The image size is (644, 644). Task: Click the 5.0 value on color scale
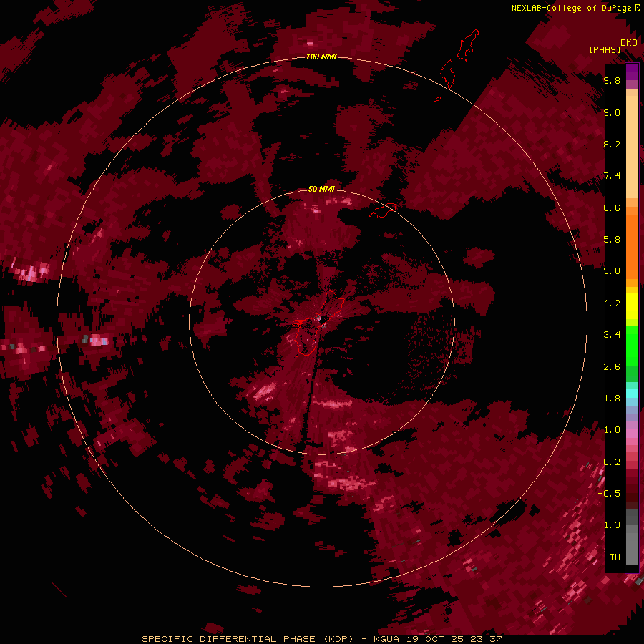click(x=612, y=271)
